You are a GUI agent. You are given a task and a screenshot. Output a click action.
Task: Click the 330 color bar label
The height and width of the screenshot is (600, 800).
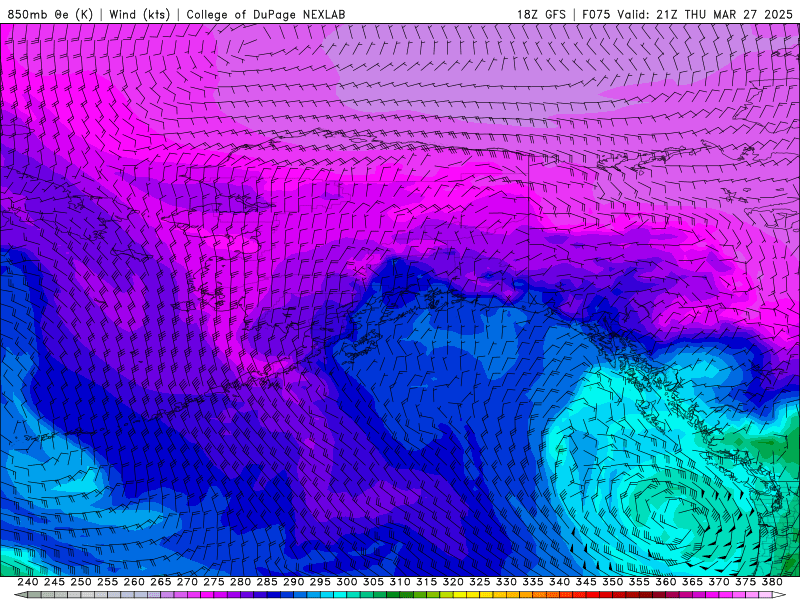pyautogui.click(x=506, y=582)
